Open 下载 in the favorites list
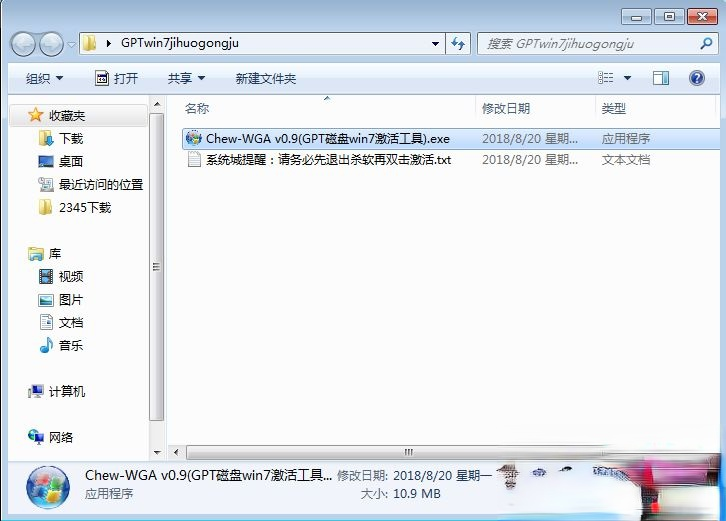 coord(71,138)
